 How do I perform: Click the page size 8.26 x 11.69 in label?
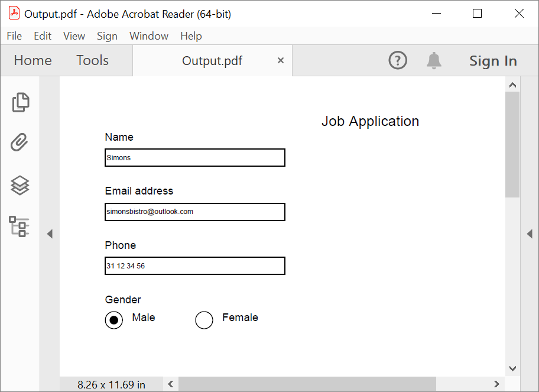click(111, 384)
